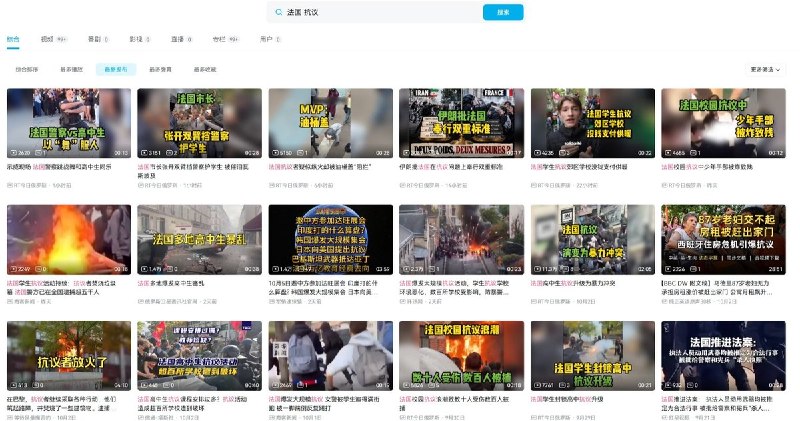Switch to the 专栏 tab

[226, 39]
